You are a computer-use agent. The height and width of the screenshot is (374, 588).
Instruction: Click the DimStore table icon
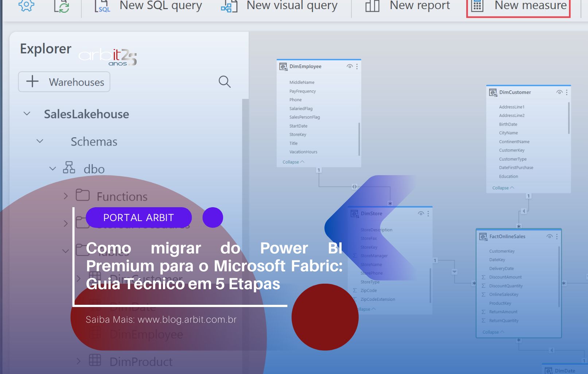(354, 214)
